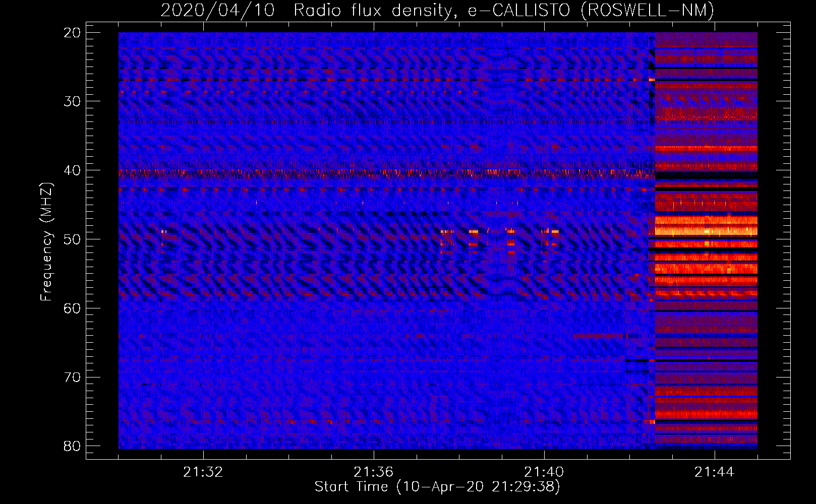This screenshot has width=816, height=504.
Task: Click the 70 frequency tick label
Action: click(x=72, y=377)
